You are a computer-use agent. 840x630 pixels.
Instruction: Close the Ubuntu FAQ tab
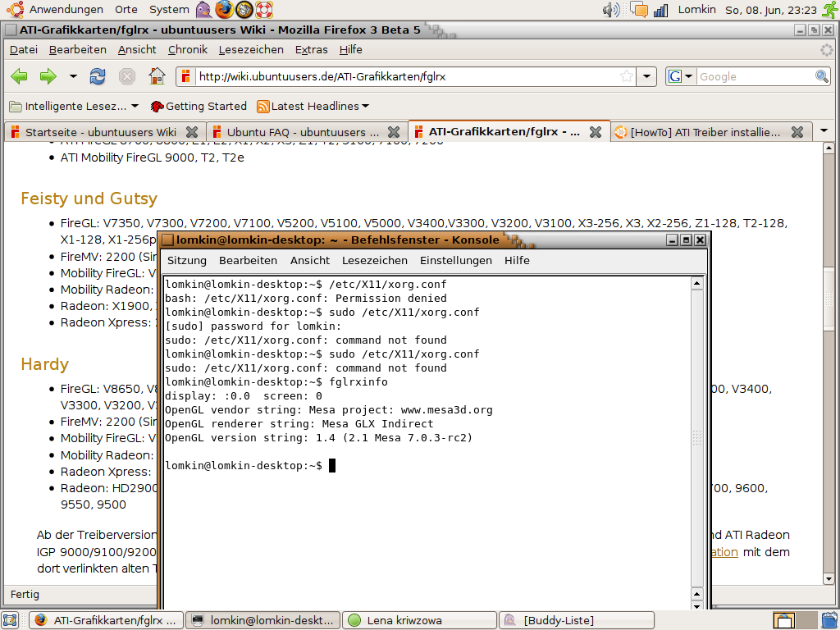click(x=394, y=132)
